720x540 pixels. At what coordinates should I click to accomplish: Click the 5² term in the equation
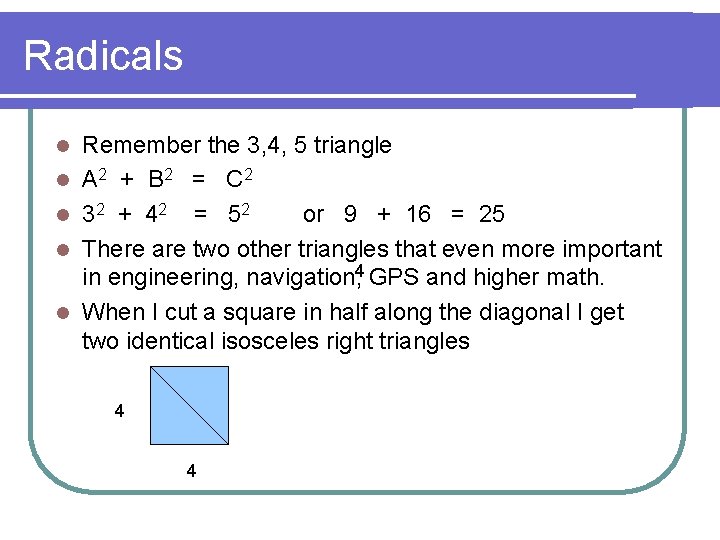pyautogui.click(x=239, y=213)
